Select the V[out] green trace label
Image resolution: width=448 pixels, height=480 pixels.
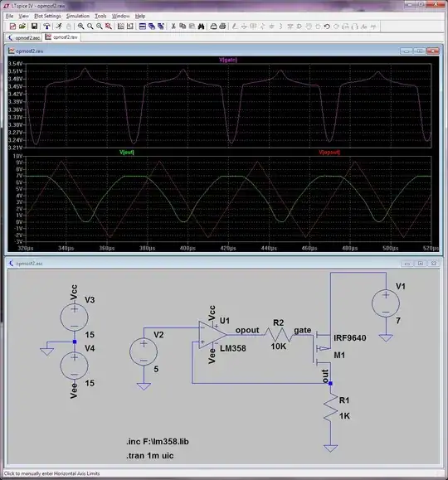click(127, 153)
